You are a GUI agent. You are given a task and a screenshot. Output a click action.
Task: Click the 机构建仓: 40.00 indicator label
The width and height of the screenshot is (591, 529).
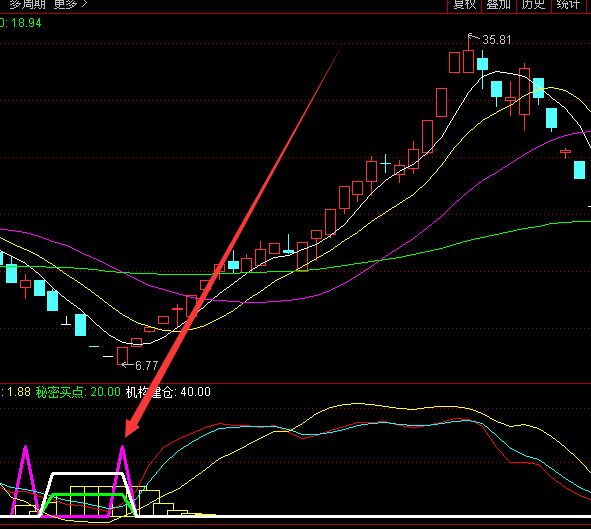point(168,392)
